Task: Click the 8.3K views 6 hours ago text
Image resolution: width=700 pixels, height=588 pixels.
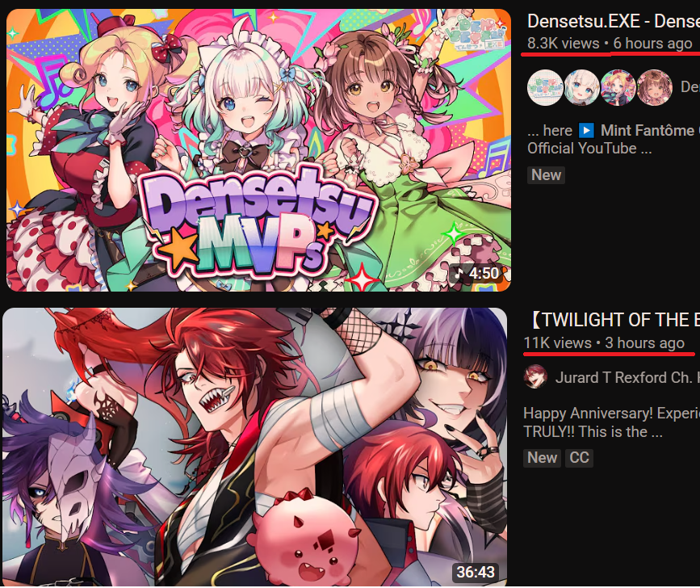Action: pyautogui.click(x=610, y=44)
